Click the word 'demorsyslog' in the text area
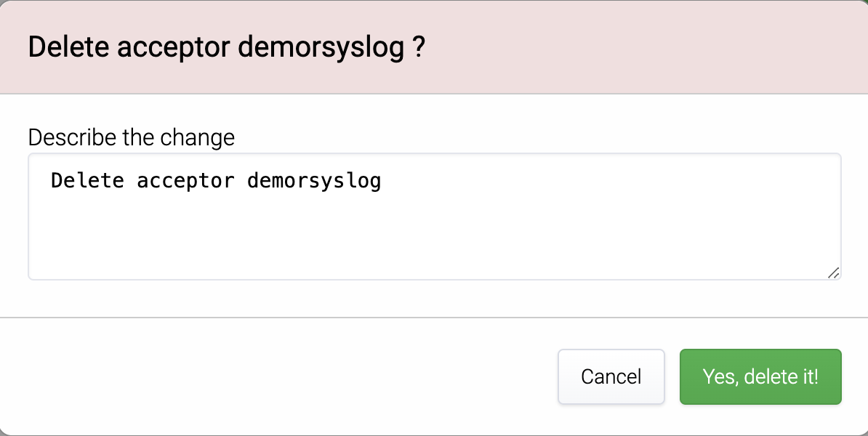The height and width of the screenshot is (436, 868). (x=314, y=180)
